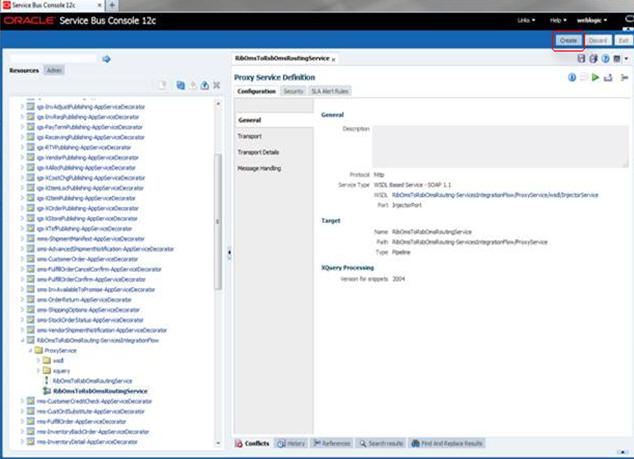Click the save all icon in editor toolbar

593,59
